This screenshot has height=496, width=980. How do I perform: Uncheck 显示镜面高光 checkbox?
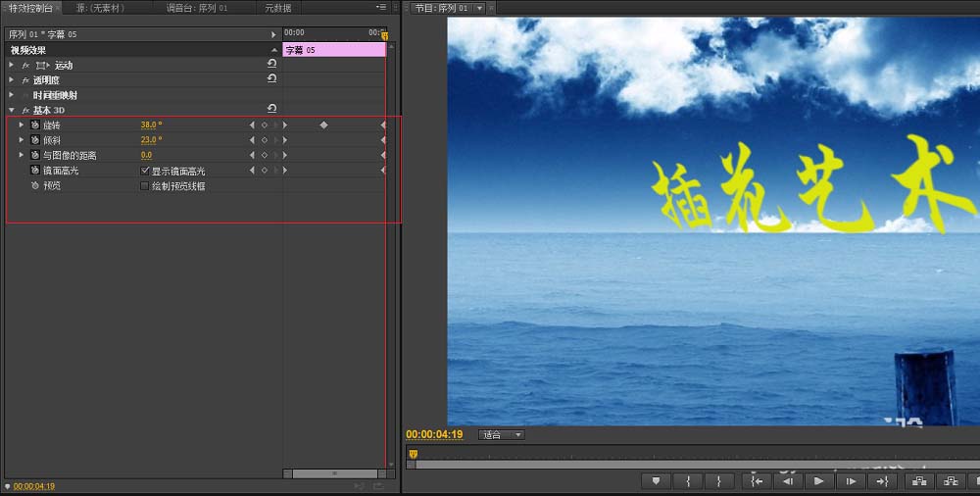coord(145,171)
